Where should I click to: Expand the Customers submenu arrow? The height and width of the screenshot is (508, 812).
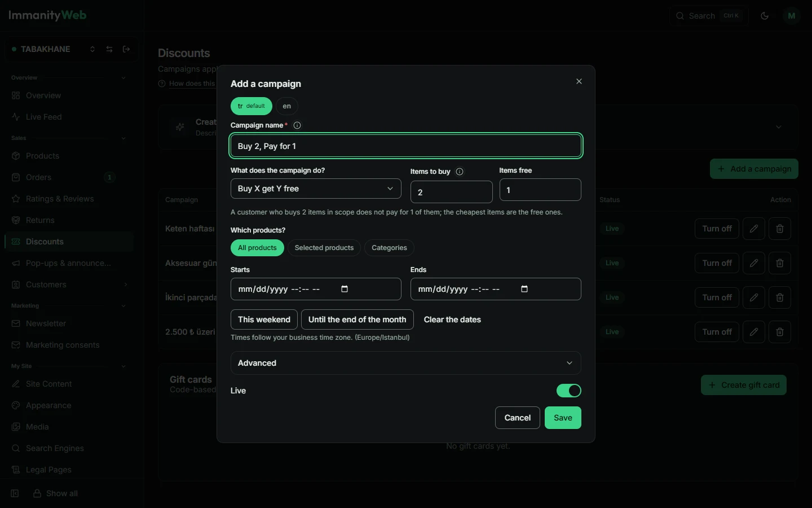tap(126, 284)
